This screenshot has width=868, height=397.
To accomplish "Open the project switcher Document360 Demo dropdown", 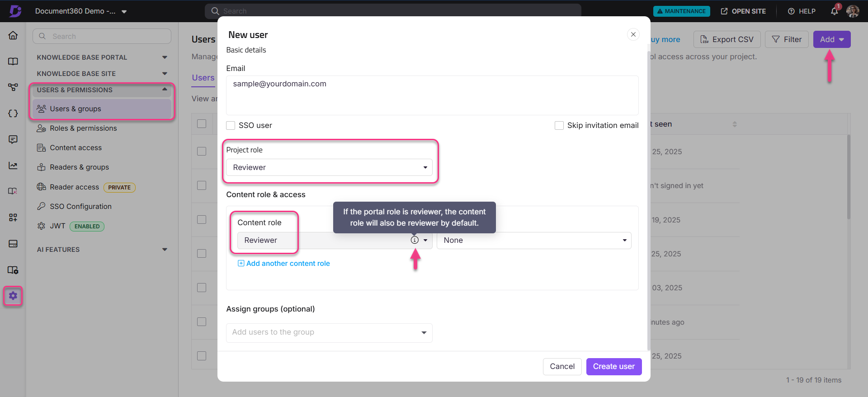I will point(81,11).
